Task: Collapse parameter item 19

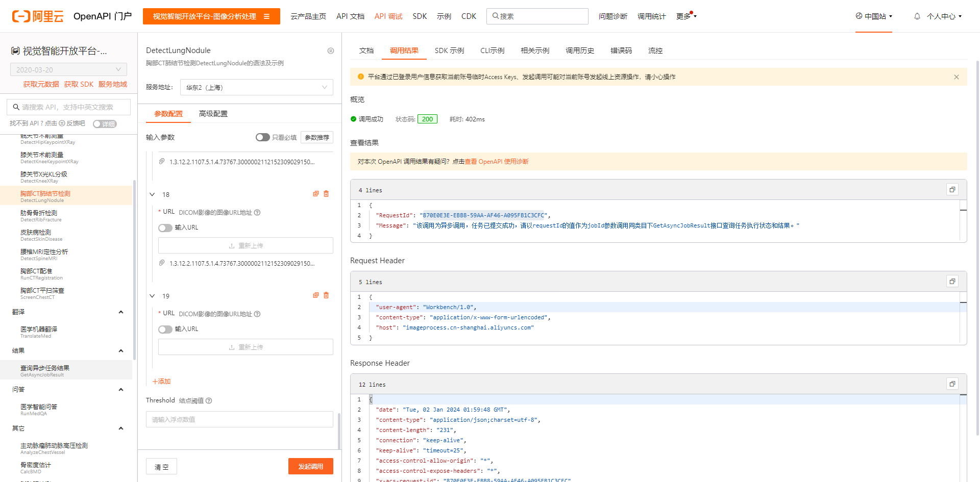Action: (152, 296)
